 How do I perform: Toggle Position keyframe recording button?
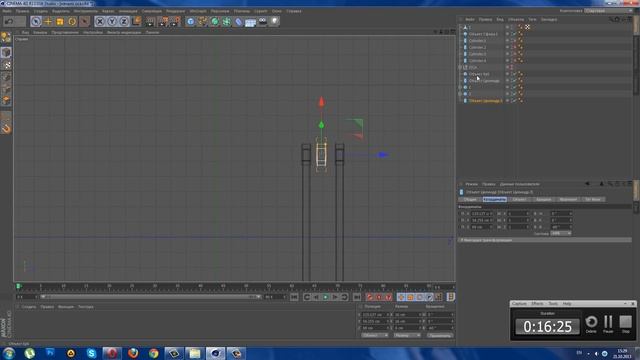coord(401,297)
